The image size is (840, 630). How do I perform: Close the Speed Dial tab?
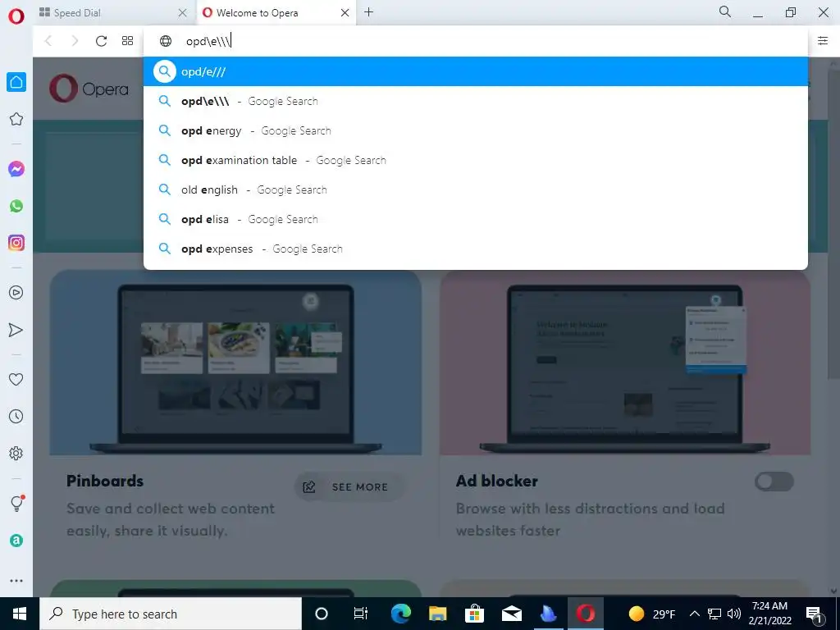183,13
